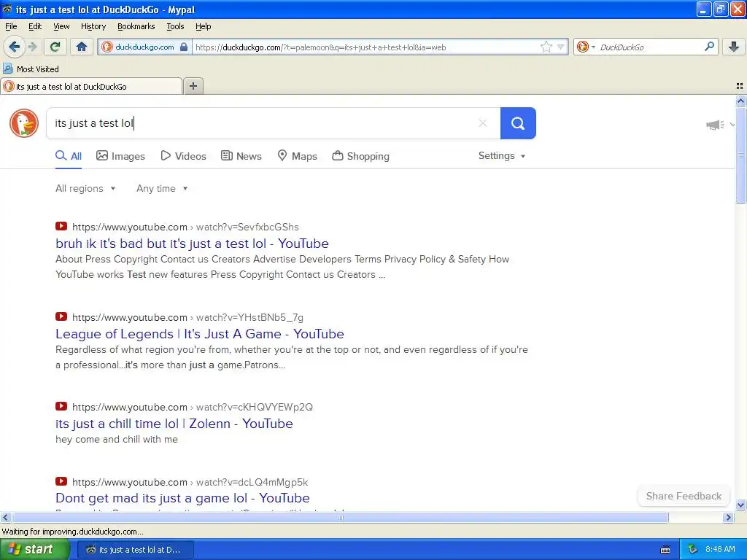Click the browser DuckDuckGo search box

[x=648, y=47]
